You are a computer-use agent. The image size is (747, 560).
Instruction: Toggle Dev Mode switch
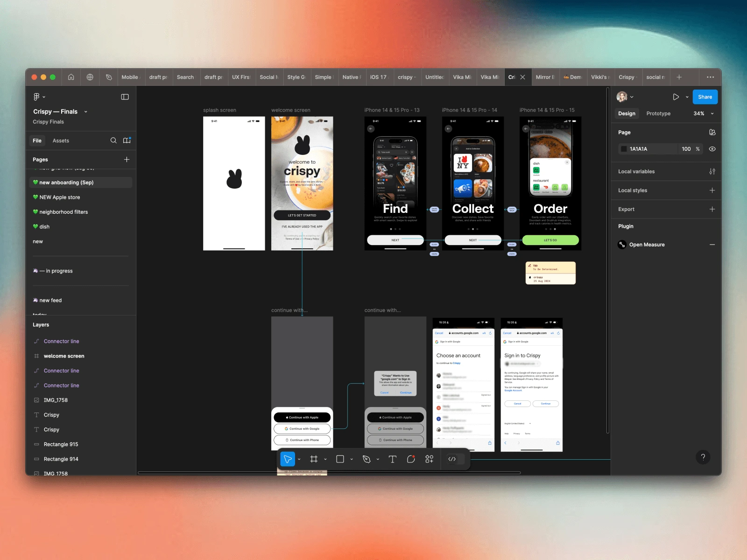pos(456,459)
